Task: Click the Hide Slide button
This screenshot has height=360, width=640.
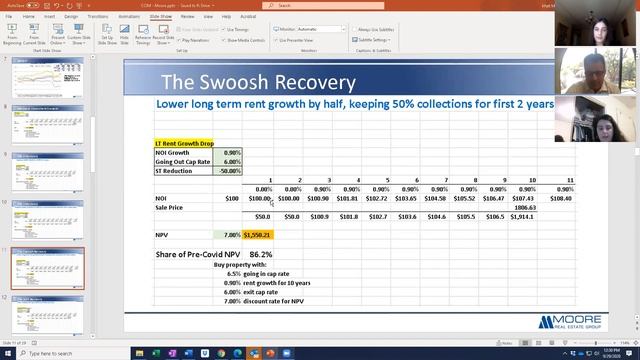Action: click(x=124, y=34)
